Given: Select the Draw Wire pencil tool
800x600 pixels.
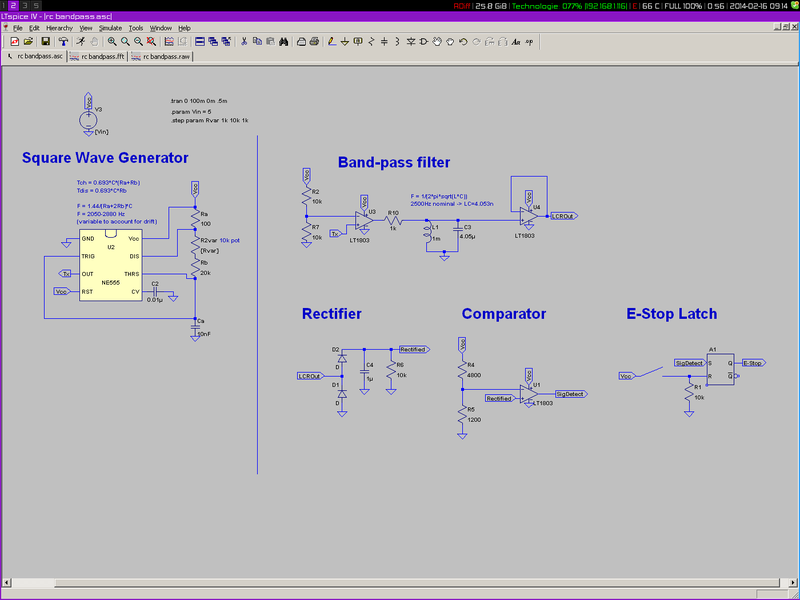Looking at the screenshot, I should tap(331, 42).
